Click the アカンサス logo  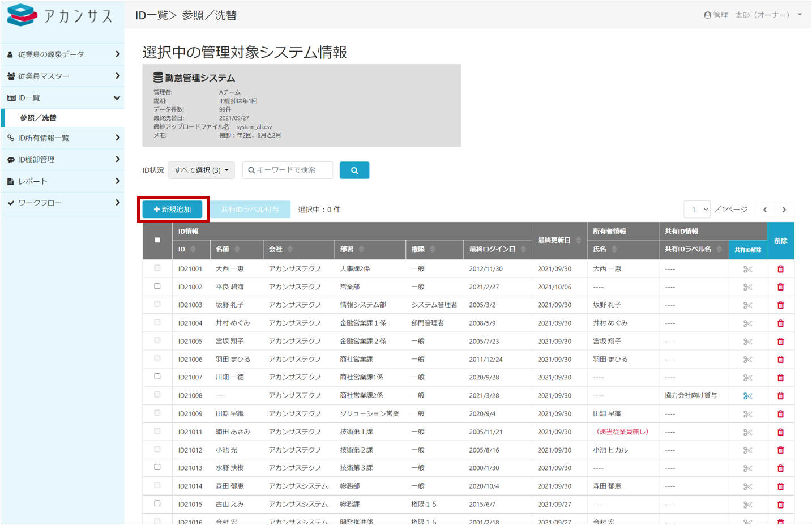click(x=61, y=16)
